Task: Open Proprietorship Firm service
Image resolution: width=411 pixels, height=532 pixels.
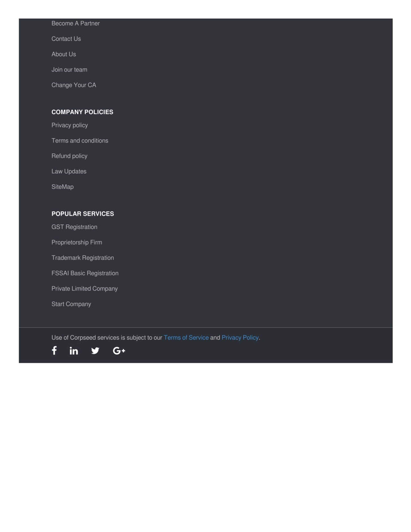Action: 77,242
